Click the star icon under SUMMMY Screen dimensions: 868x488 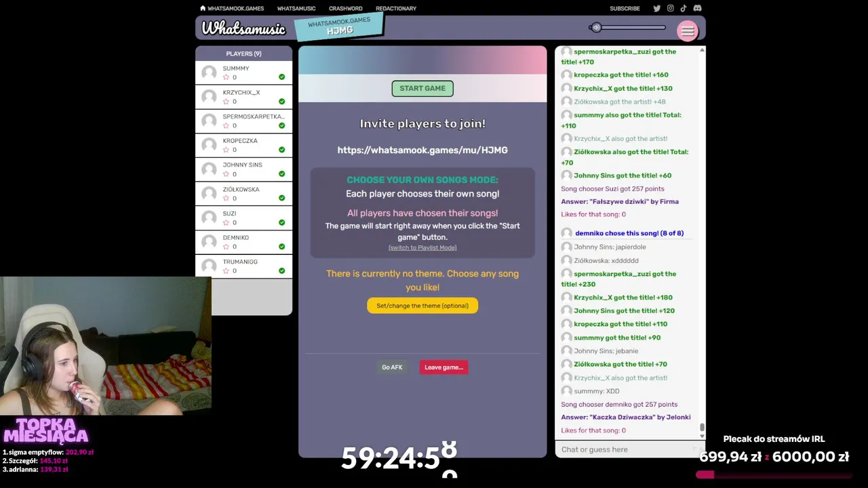226,77
